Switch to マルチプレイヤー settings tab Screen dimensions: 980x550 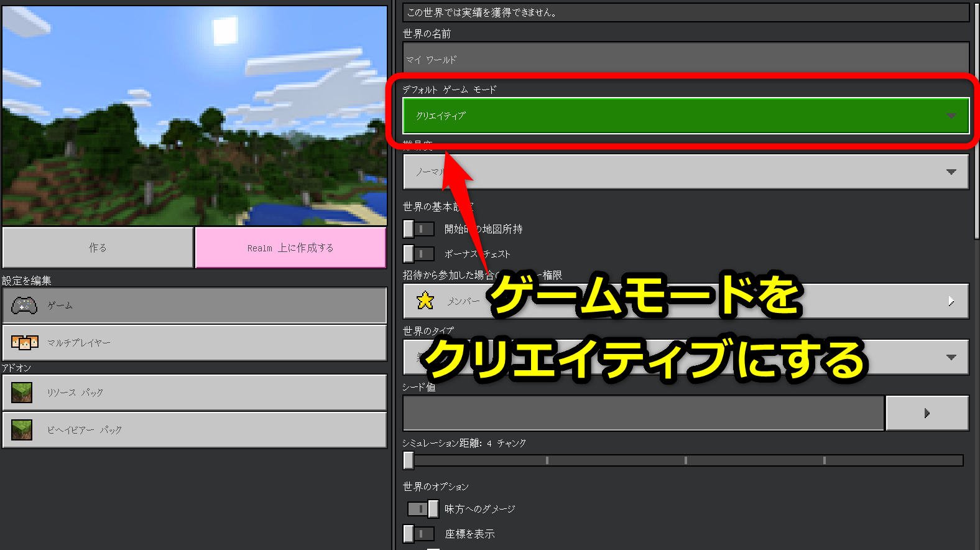195,343
